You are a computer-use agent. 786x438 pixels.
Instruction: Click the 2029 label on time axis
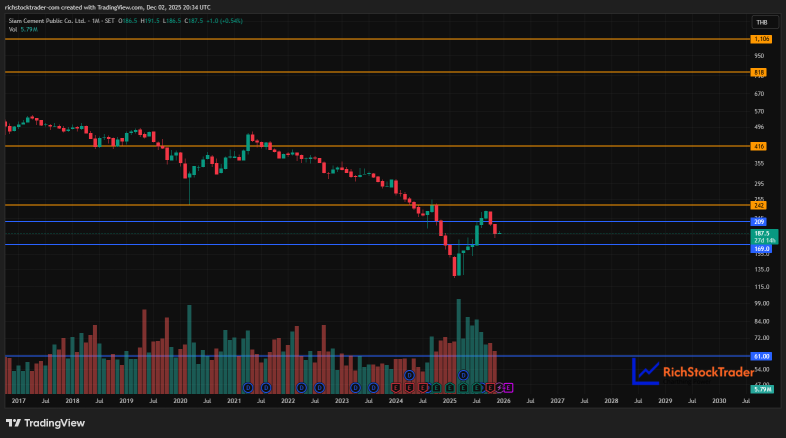coord(665,401)
